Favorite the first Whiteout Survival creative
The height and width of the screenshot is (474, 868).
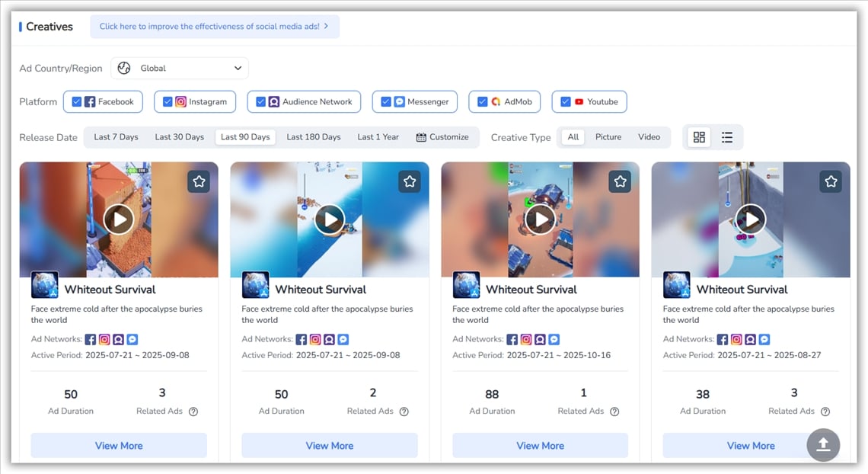(199, 181)
